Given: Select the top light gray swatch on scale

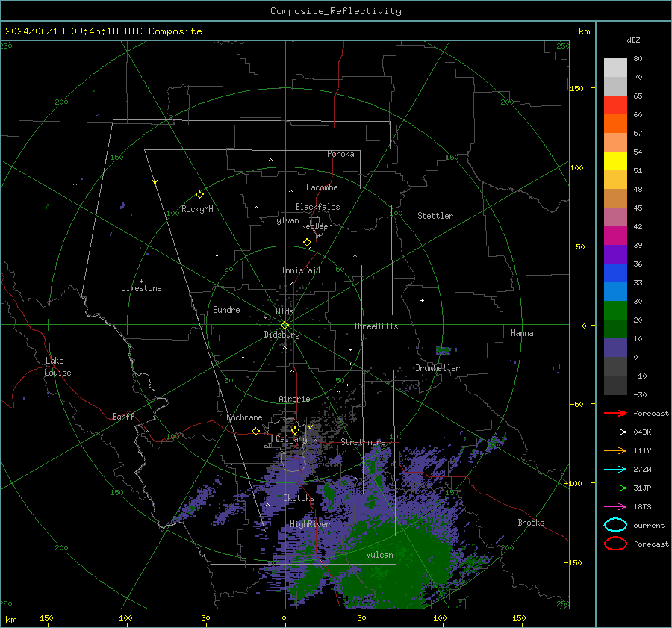Looking at the screenshot, I should pos(615,68).
